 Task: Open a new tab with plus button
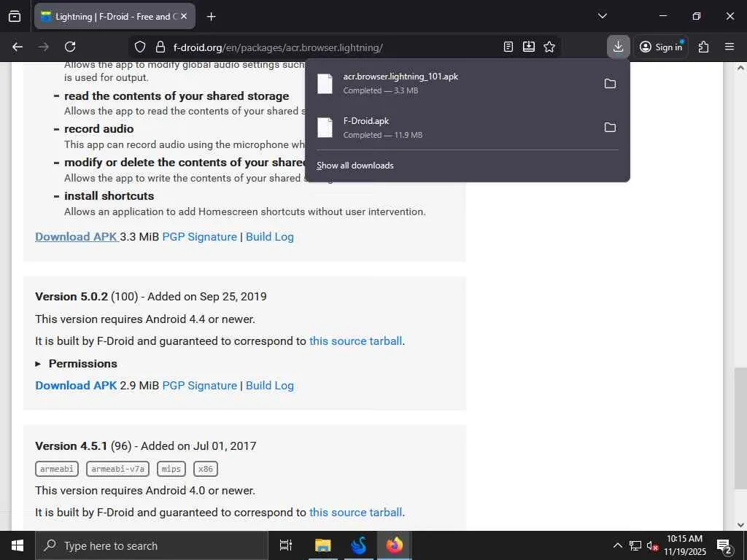click(211, 17)
